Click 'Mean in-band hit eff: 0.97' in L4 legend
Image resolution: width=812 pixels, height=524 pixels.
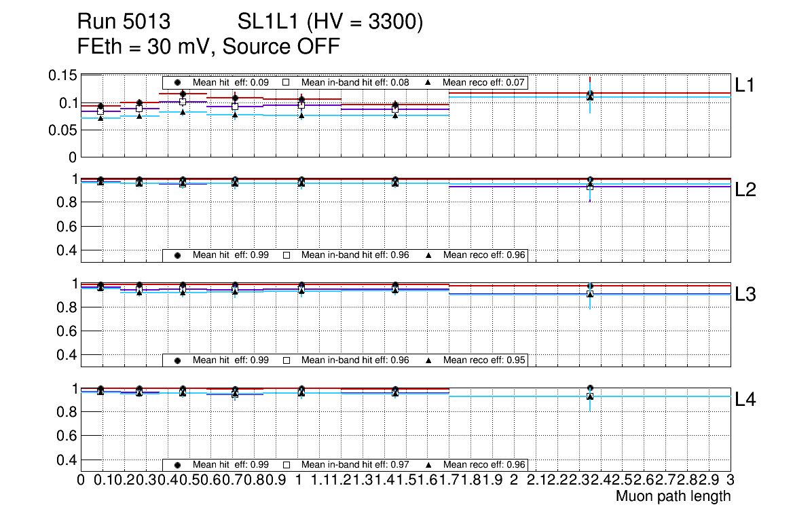click(355, 465)
